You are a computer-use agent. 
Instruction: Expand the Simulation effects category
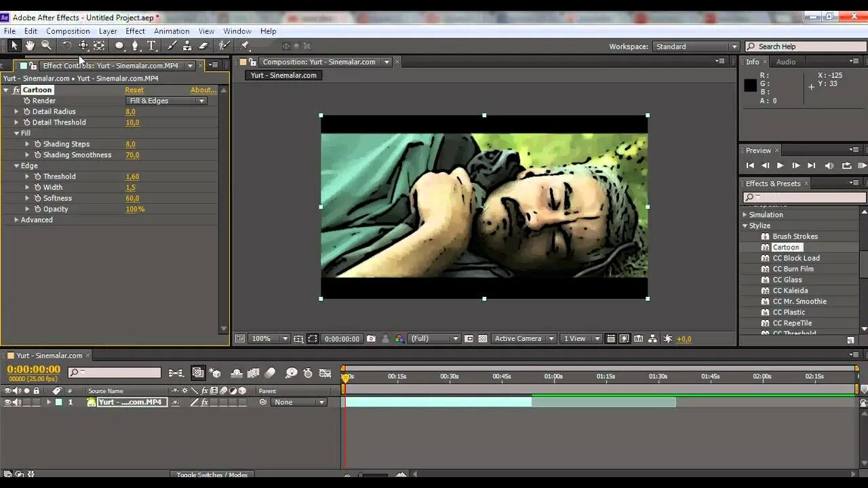click(x=745, y=215)
